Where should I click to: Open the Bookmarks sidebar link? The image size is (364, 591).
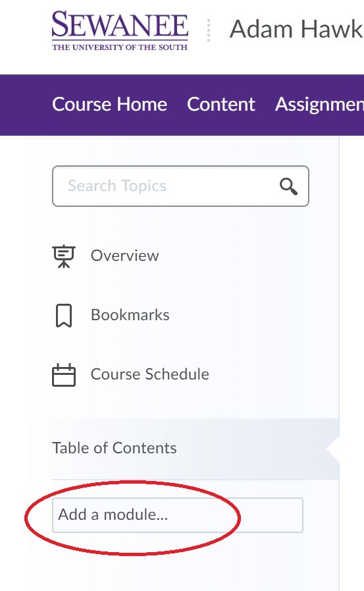tap(130, 315)
